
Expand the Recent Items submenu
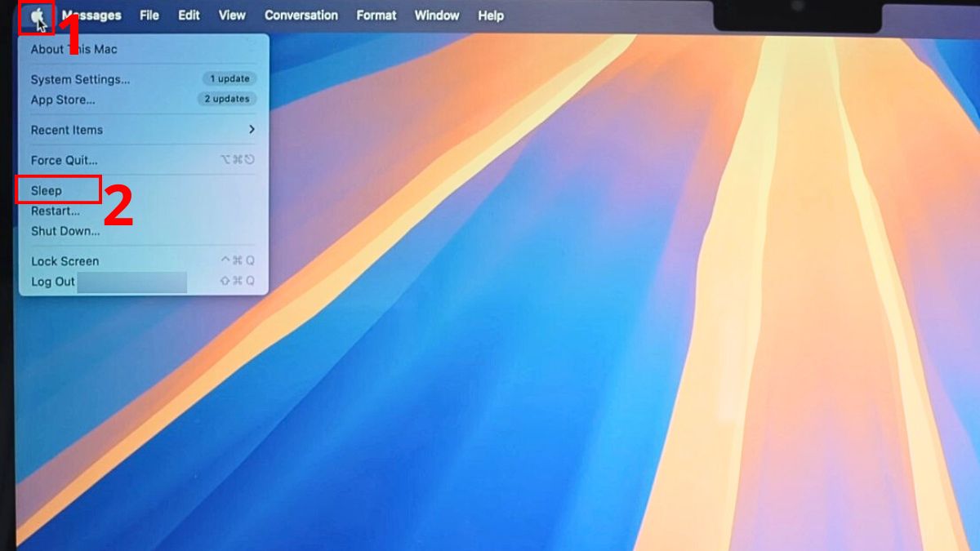tap(67, 130)
